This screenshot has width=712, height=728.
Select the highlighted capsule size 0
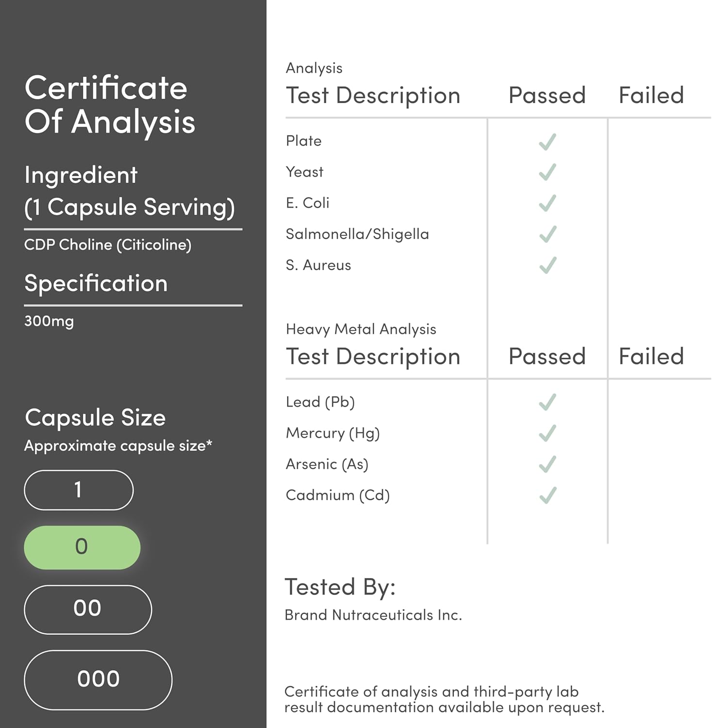(x=82, y=547)
